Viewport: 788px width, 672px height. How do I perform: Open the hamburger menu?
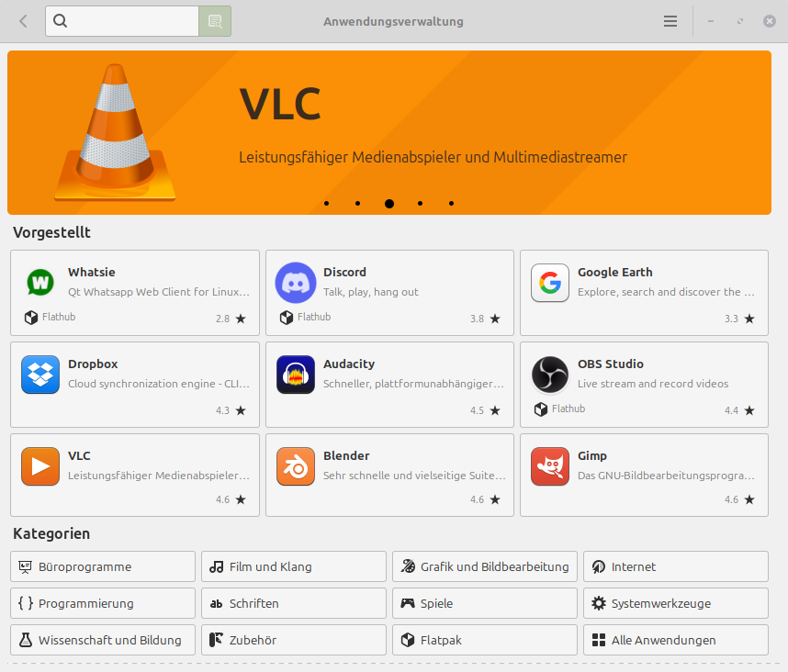pyautogui.click(x=670, y=21)
